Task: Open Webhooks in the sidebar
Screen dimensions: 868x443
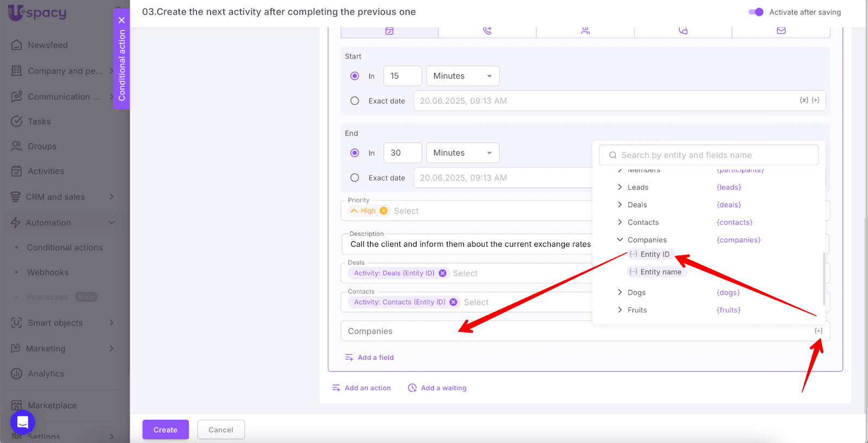Action: (48, 272)
